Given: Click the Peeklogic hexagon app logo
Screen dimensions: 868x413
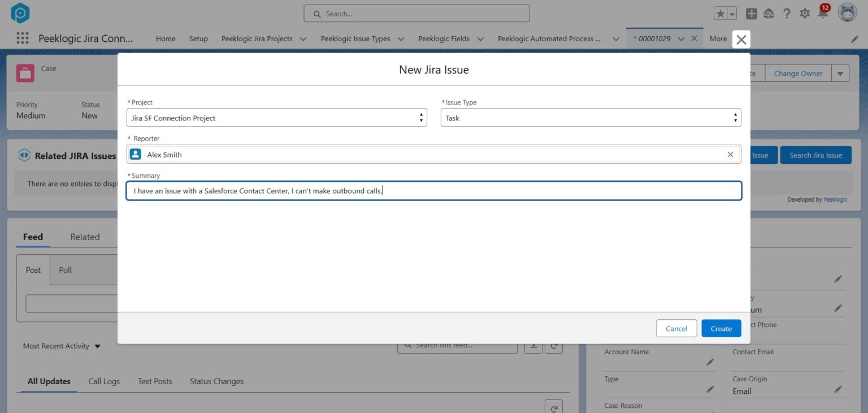Looking at the screenshot, I should tap(20, 12).
